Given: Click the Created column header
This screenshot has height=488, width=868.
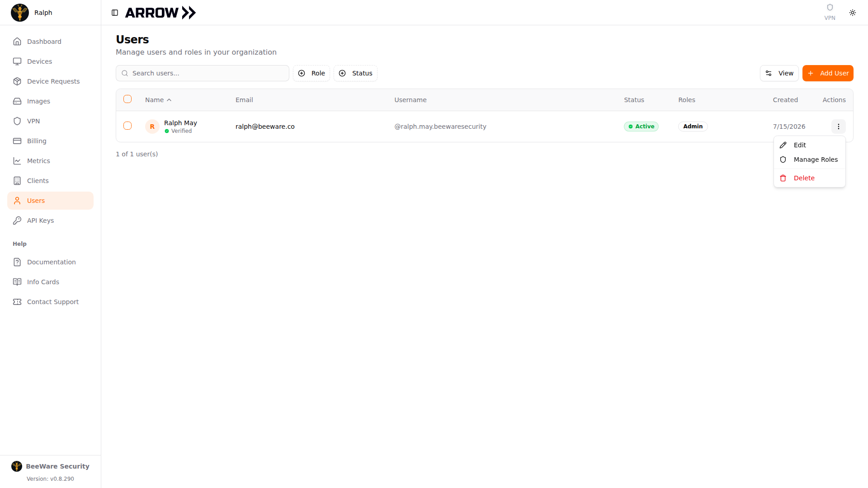Looking at the screenshot, I should point(785,100).
